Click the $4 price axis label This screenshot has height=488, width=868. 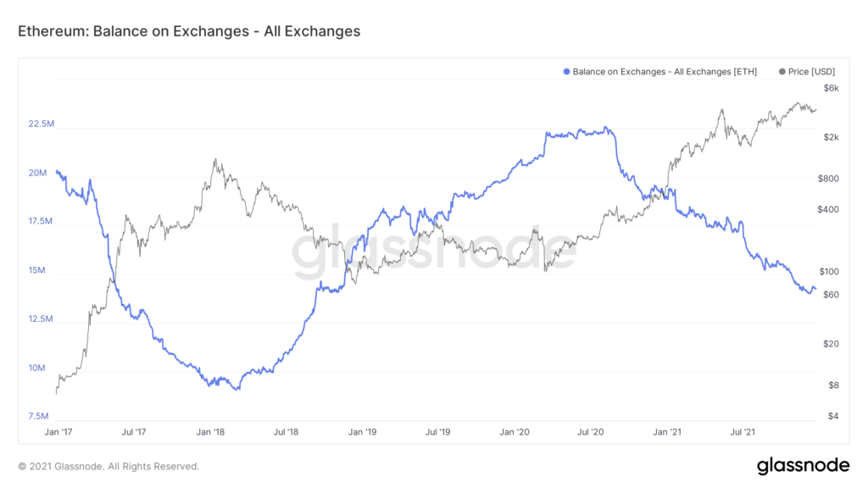tap(832, 416)
